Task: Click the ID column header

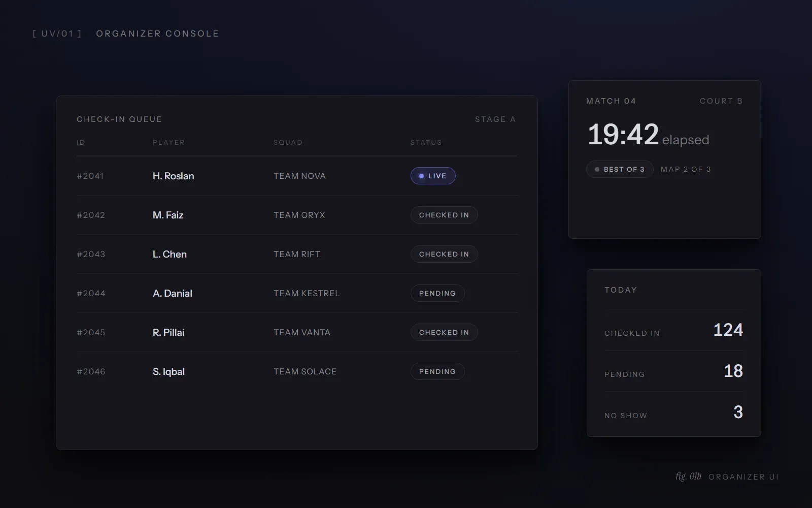Action: [81, 142]
